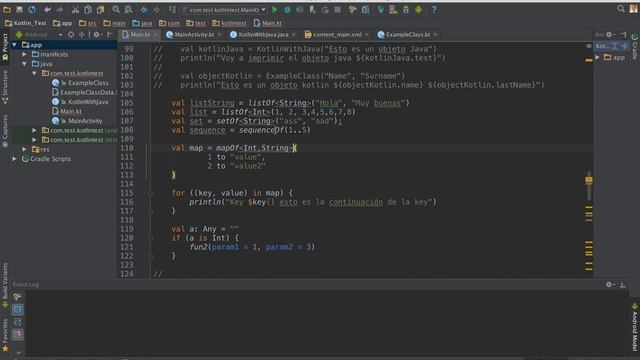This screenshot has width=640, height=360.
Task: Collapse the first com.test.kotlintest package
Action: [x=35, y=73]
